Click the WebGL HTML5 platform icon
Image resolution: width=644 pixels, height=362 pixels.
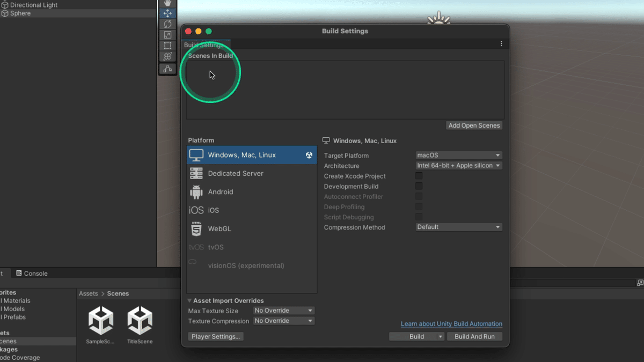tap(196, 228)
